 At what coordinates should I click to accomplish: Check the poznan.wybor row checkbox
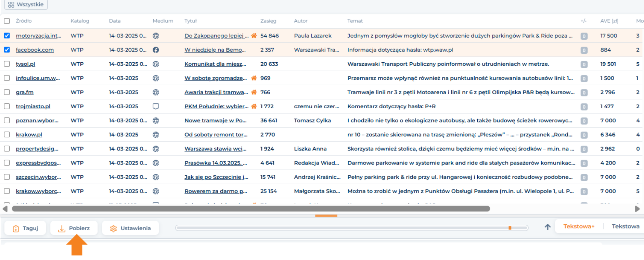(x=7, y=120)
